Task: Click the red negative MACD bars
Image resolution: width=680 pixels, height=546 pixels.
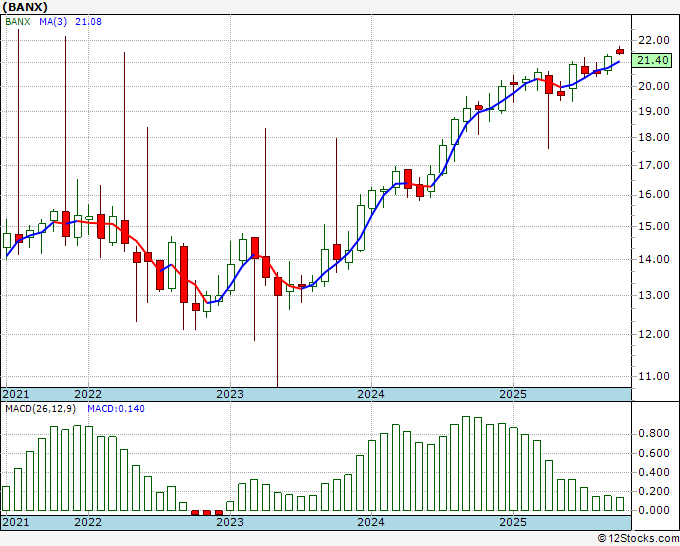Action: tap(206, 512)
